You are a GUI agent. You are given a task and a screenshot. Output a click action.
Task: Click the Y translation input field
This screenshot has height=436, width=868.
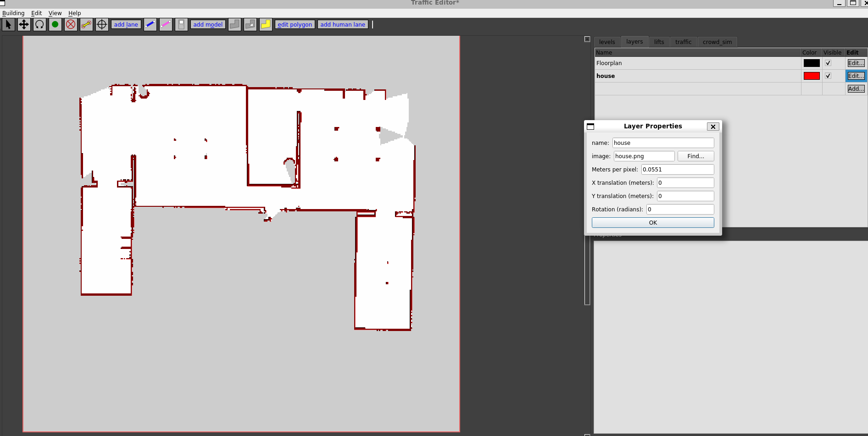685,196
